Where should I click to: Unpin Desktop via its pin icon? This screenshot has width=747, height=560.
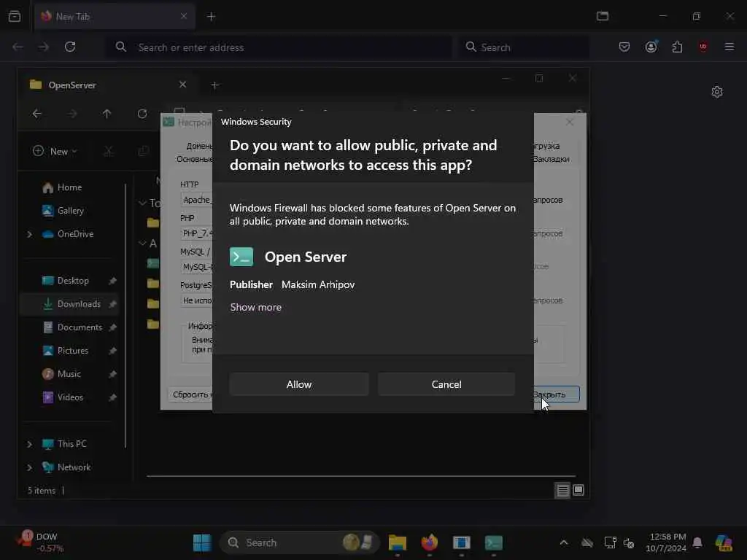tap(112, 281)
